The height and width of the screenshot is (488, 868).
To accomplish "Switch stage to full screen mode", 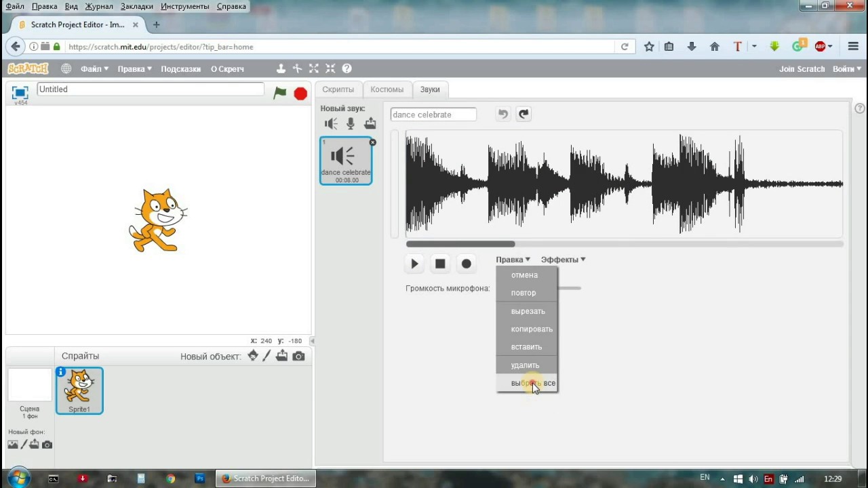I will [20, 93].
